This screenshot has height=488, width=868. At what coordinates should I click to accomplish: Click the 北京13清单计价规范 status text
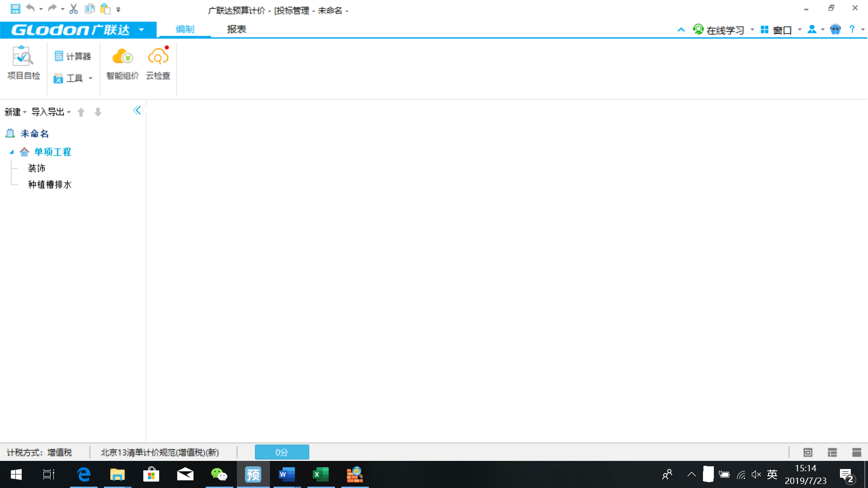(160, 452)
